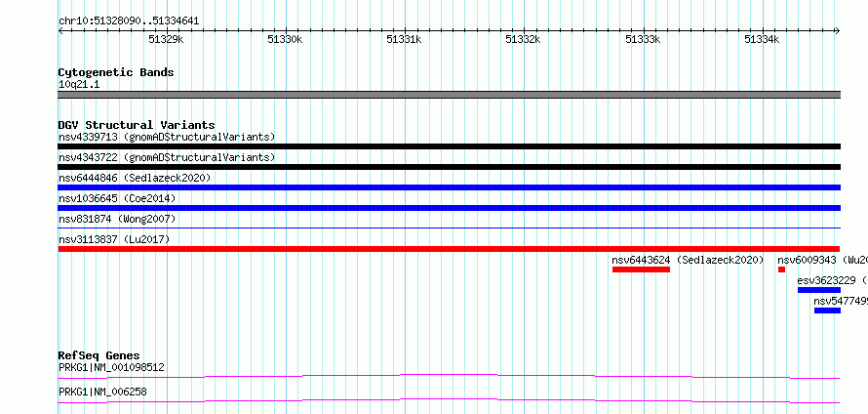Open the nsv547749 partially shown variant label
868x414 pixels.
841,301
